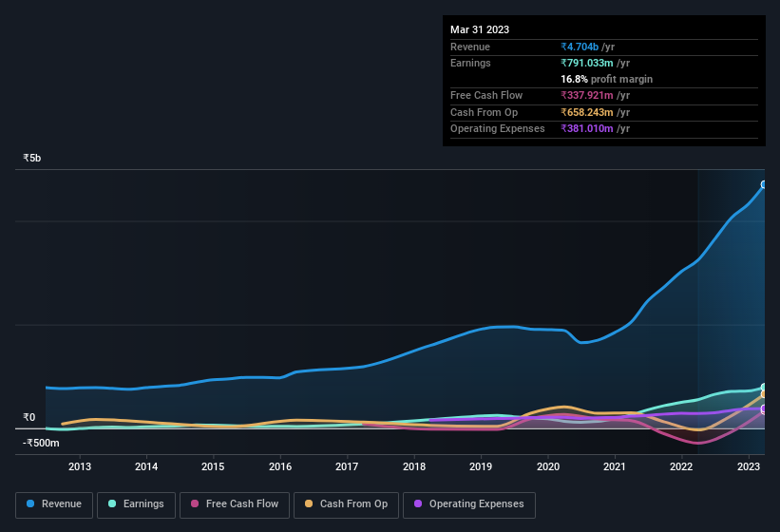Image resolution: width=780 pixels, height=532 pixels.
Task: Click the 2020 x-axis label
Action: [x=547, y=466]
